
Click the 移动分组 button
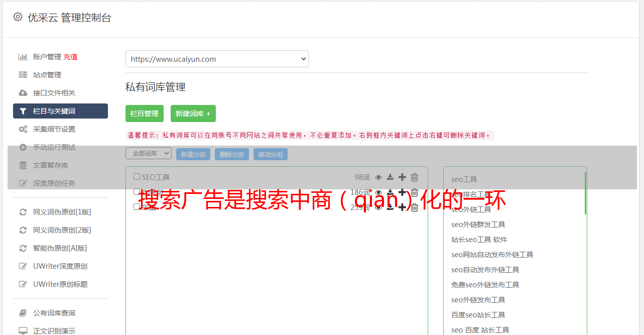[271, 154]
